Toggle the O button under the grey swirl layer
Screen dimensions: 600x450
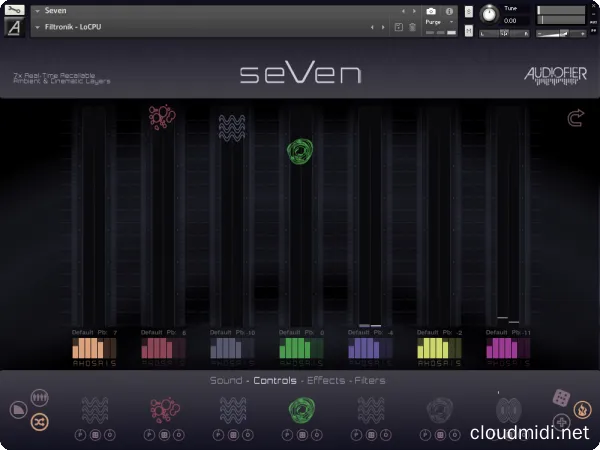click(x=455, y=435)
